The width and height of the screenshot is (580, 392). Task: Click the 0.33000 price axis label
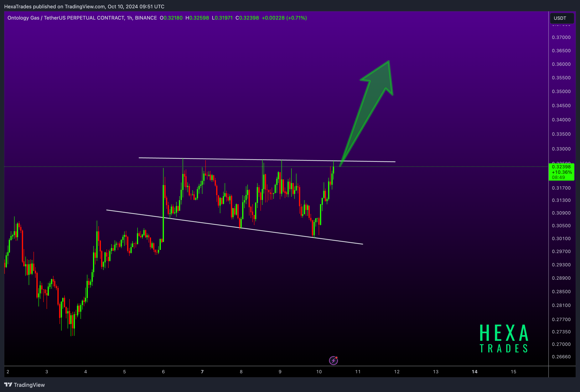click(x=561, y=149)
